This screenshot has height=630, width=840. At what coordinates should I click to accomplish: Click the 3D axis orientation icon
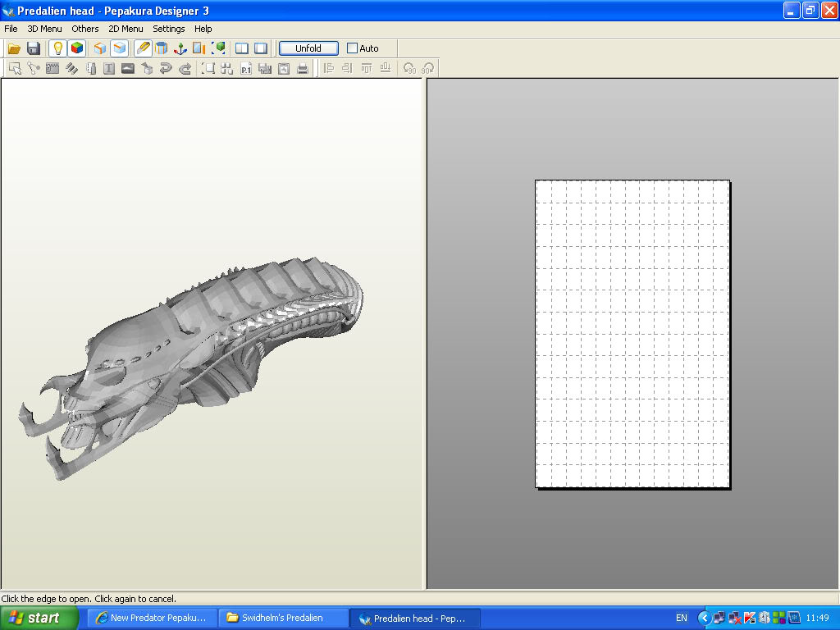[180, 48]
